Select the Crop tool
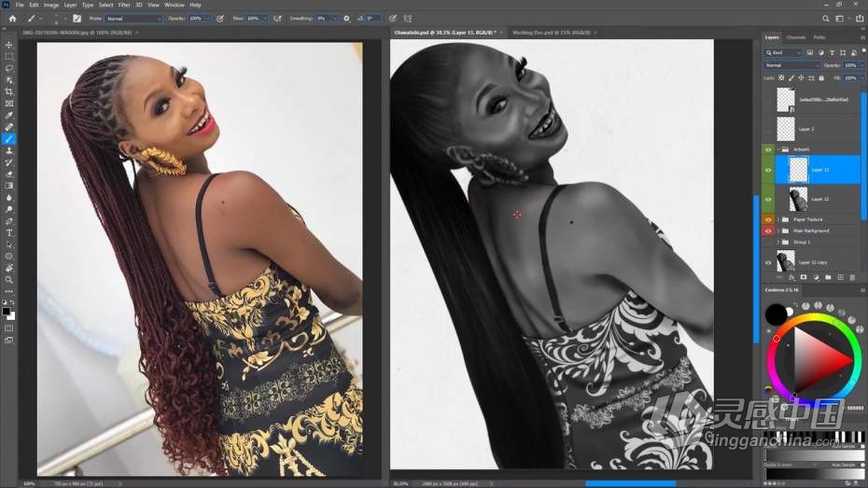 pyautogui.click(x=8, y=91)
